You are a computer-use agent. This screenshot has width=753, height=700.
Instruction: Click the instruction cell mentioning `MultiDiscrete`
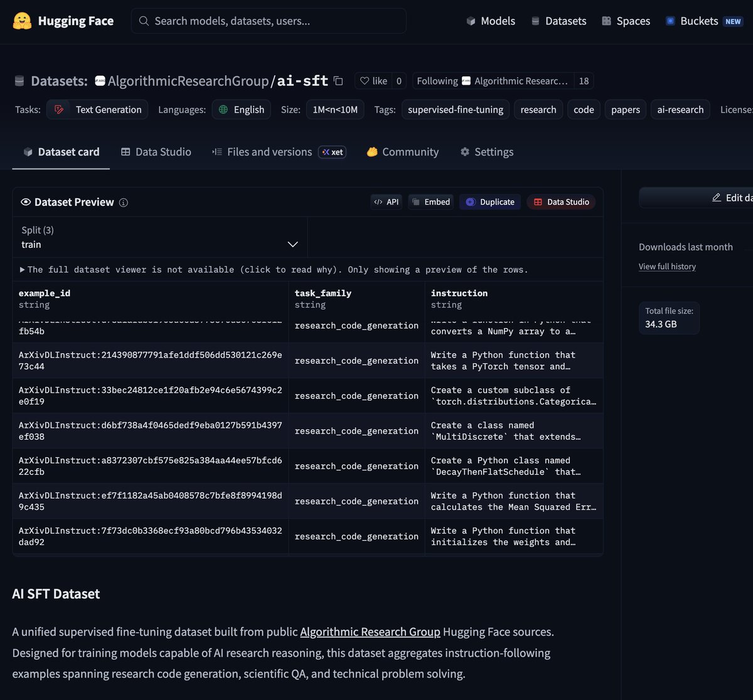[x=514, y=431]
